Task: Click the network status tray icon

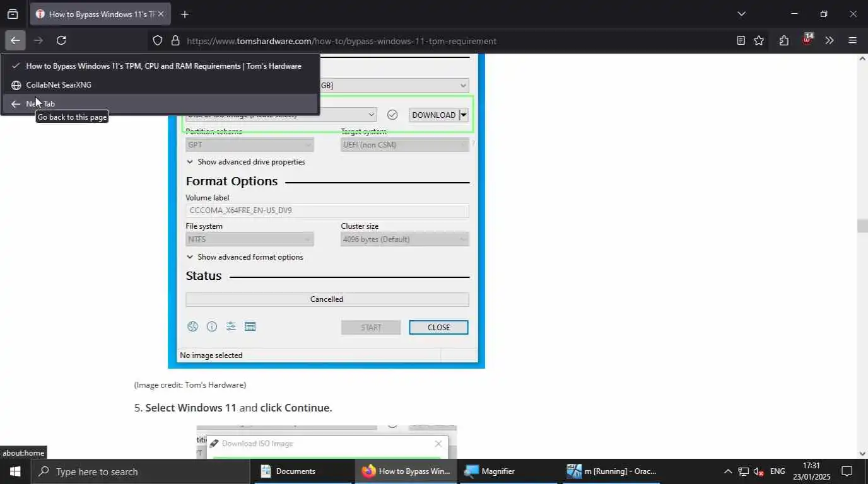Action: pyautogui.click(x=744, y=471)
